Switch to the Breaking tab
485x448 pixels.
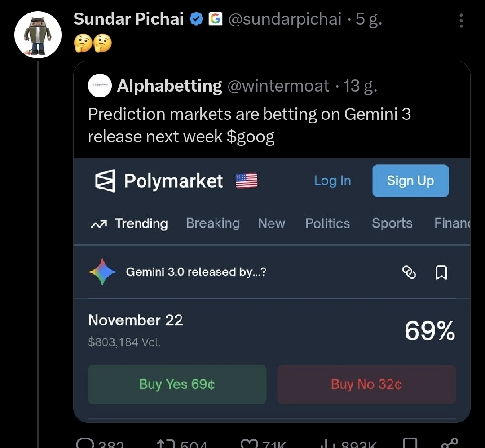tap(213, 224)
